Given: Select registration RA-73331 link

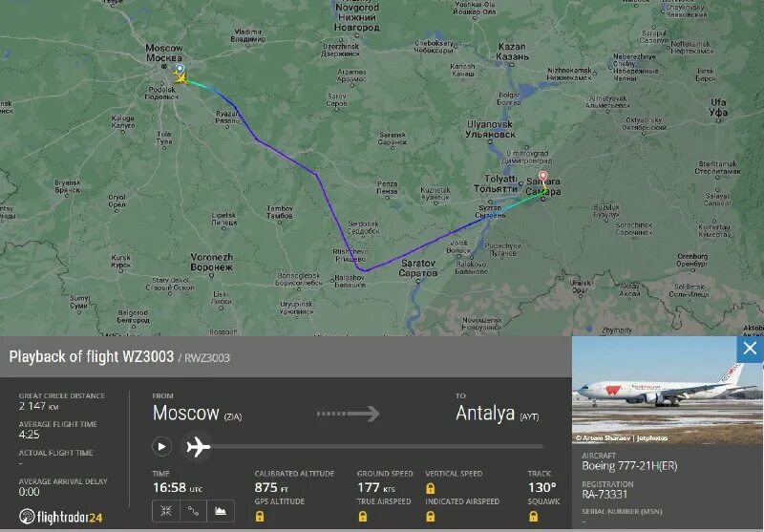Looking at the screenshot, I should (605, 495).
